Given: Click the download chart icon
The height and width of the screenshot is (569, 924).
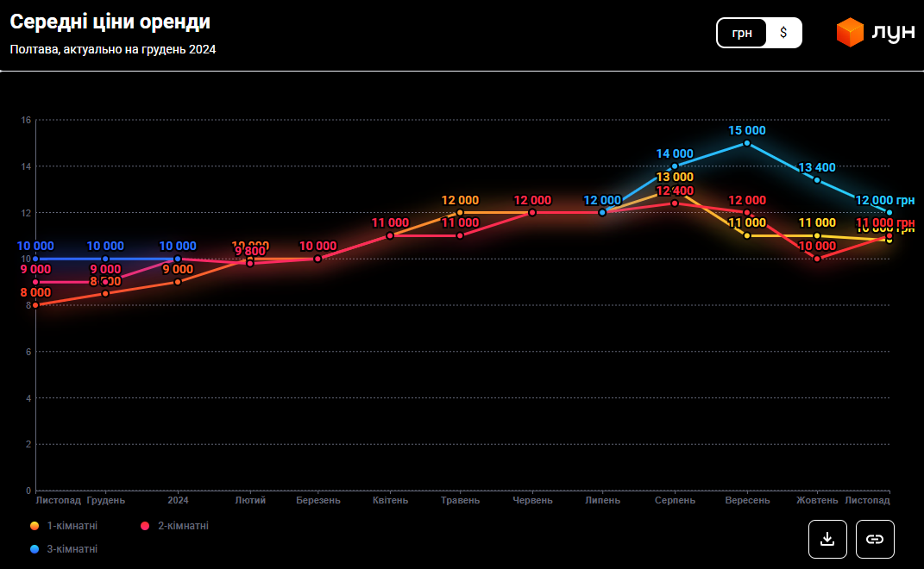Looking at the screenshot, I should click(x=827, y=539).
